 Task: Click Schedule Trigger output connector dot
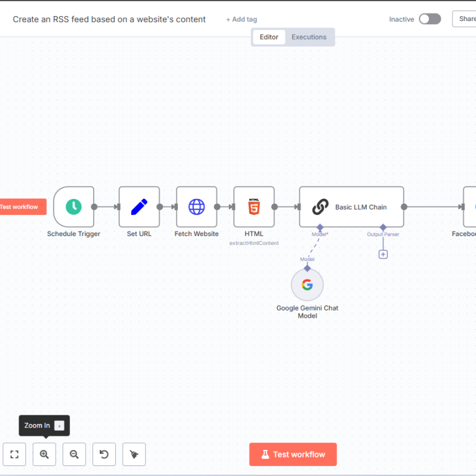point(94,207)
